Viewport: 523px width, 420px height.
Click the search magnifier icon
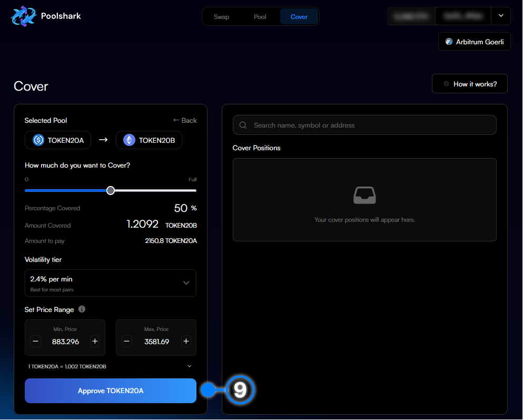tap(243, 125)
